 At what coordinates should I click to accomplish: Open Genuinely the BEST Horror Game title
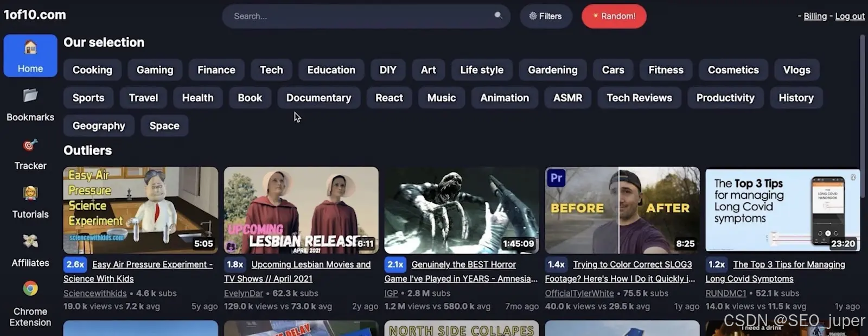pos(461,271)
